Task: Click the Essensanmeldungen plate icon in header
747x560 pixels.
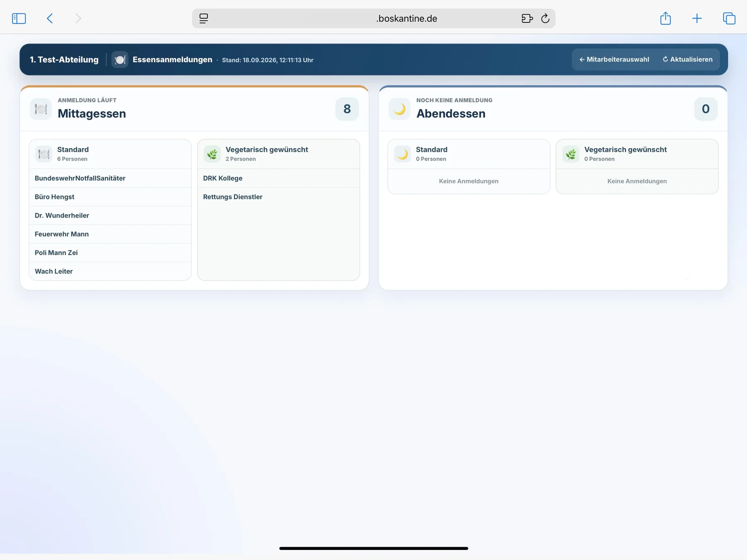Action: [x=120, y=60]
